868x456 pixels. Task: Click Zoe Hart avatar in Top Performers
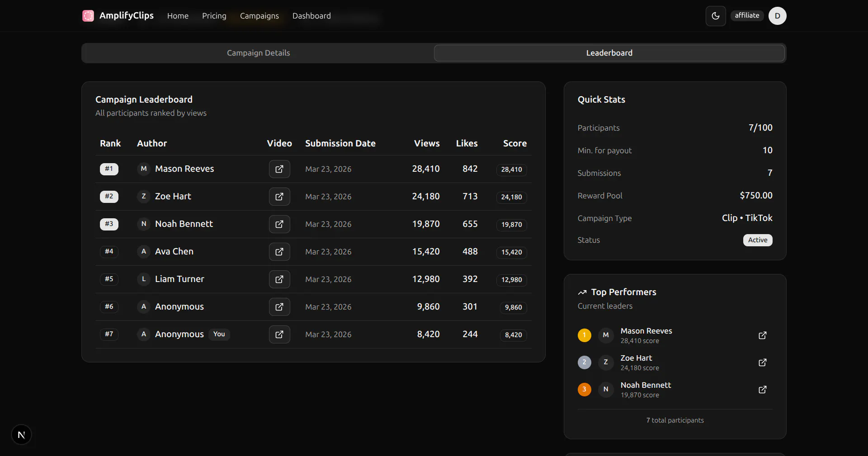click(606, 362)
